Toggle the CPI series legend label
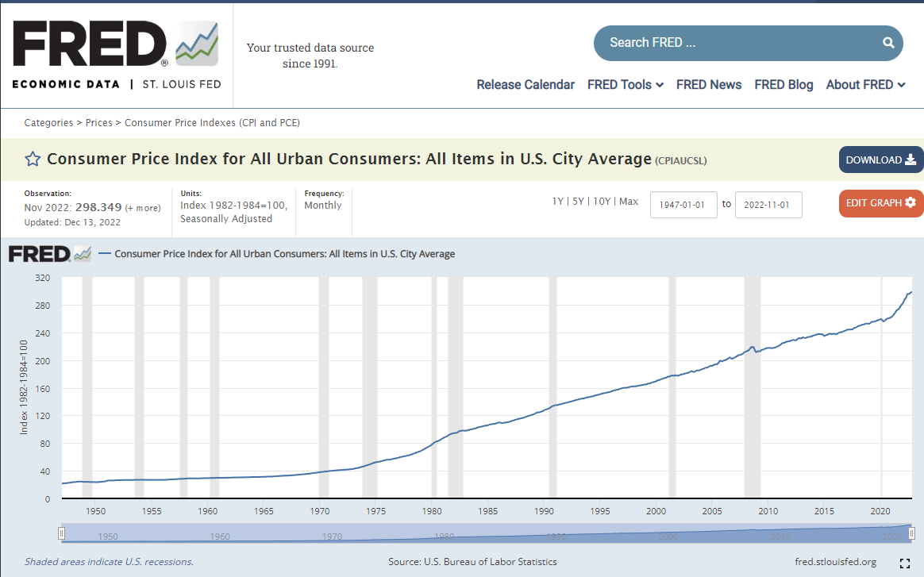Viewport: 924px width, 577px height. tap(284, 254)
